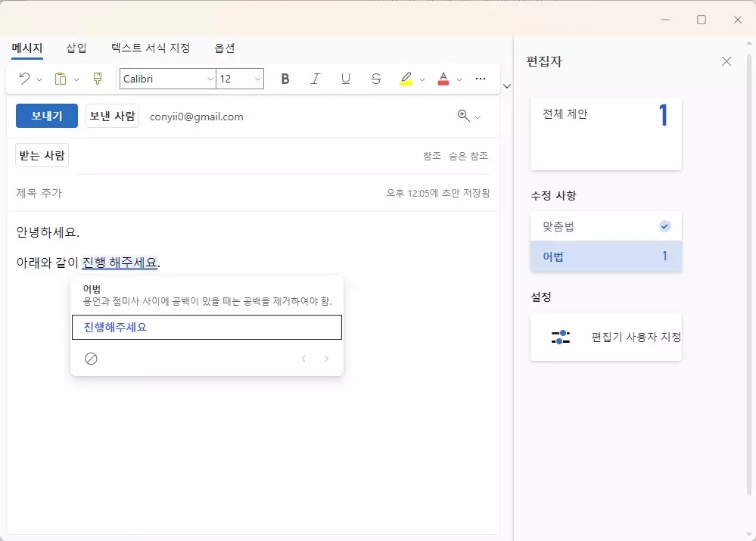Open the 옵션 ribbon tab

click(x=225, y=47)
